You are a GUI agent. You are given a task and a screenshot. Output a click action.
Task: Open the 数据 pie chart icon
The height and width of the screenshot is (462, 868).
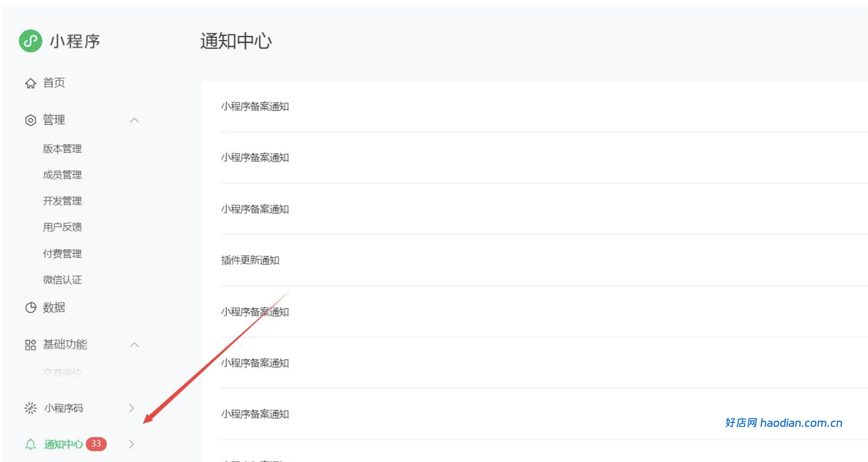click(30, 308)
